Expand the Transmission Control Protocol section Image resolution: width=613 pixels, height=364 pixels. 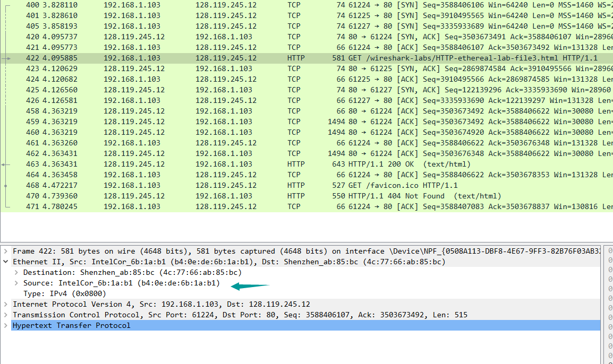(x=6, y=315)
